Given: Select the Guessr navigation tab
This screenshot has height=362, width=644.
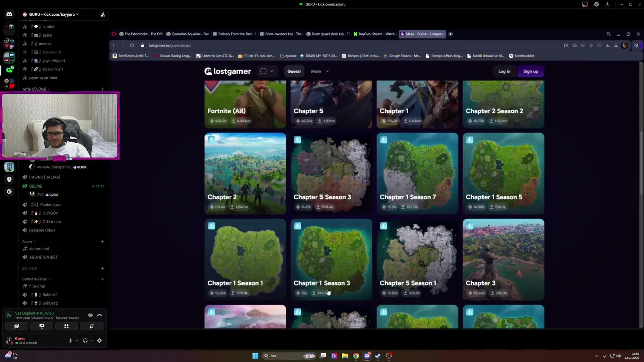Looking at the screenshot, I should [294, 71].
